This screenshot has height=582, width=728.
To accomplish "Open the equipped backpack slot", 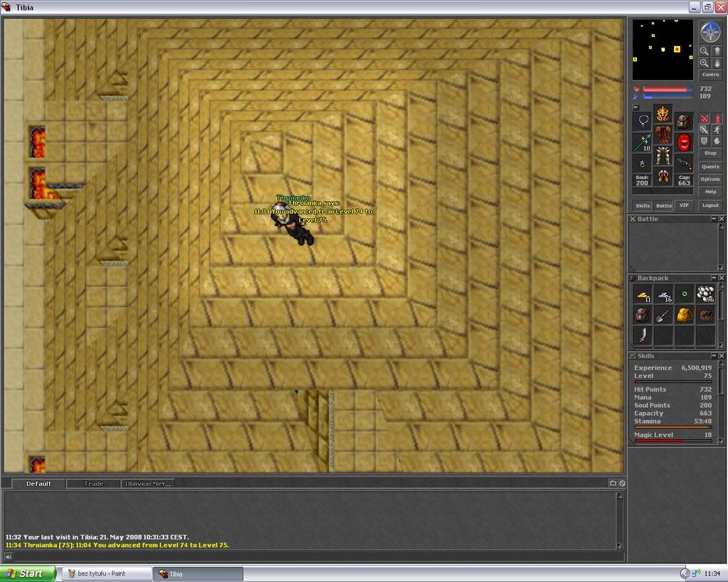I will click(683, 122).
